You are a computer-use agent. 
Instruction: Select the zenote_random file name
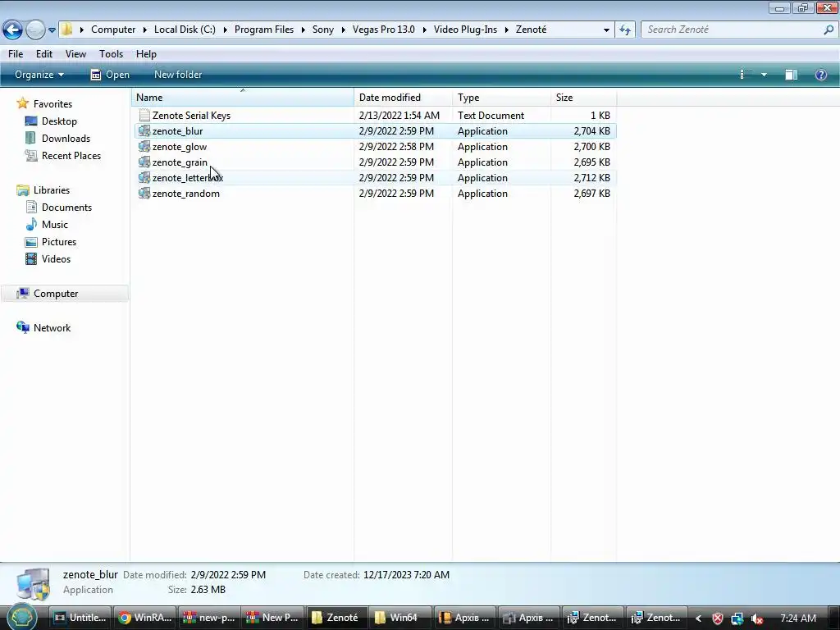(186, 194)
